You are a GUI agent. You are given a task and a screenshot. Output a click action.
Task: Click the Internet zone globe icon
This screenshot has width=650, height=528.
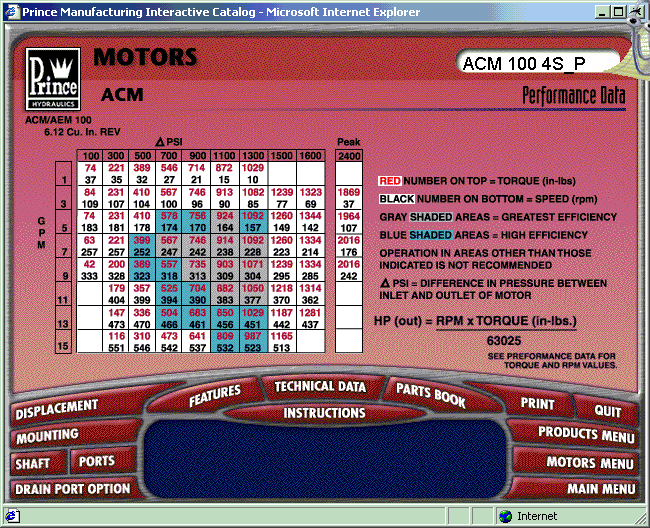point(507,516)
